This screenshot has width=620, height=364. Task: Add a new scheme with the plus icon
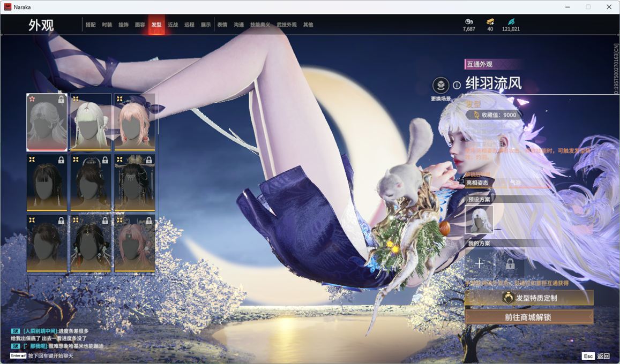pos(480,263)
